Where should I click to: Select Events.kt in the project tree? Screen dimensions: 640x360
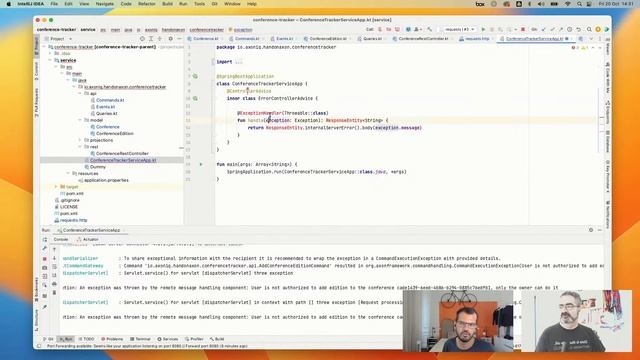105,107
